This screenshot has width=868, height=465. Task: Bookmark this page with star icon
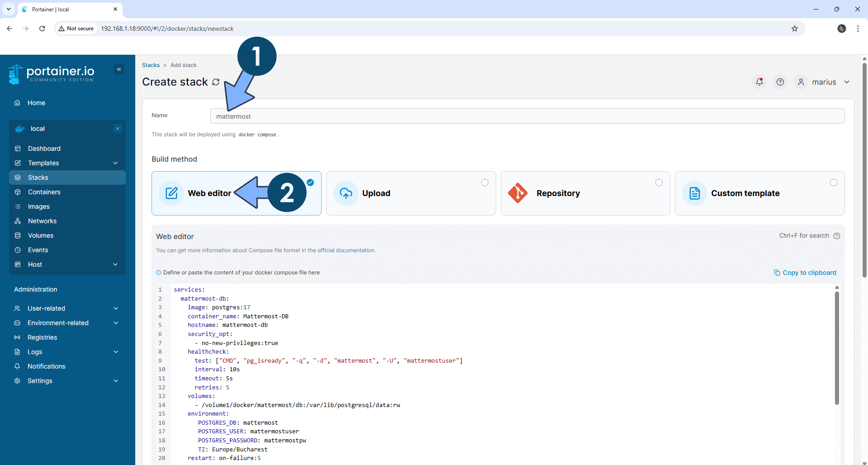795,29
